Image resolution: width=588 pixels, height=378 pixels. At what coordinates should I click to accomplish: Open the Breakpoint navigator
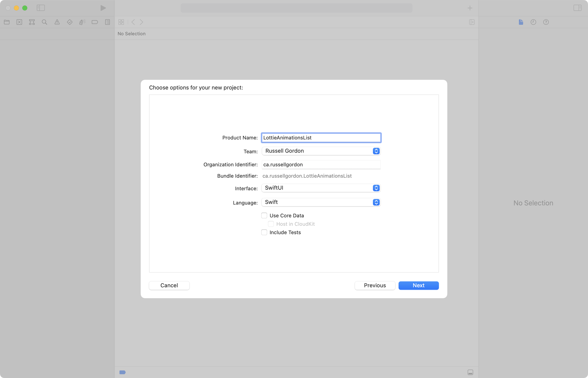95,22
